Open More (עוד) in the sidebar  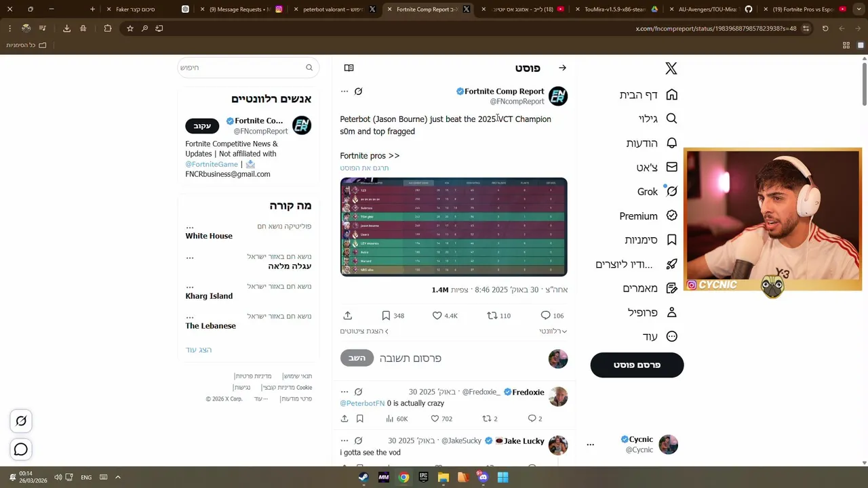point(660,337)
